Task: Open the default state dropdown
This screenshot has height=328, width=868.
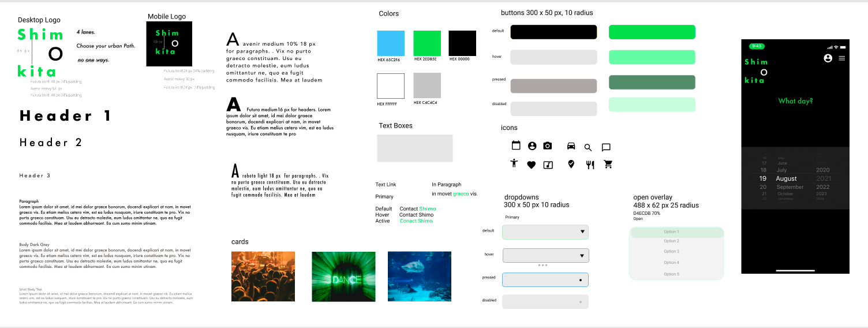Action: tap(545, 232)
